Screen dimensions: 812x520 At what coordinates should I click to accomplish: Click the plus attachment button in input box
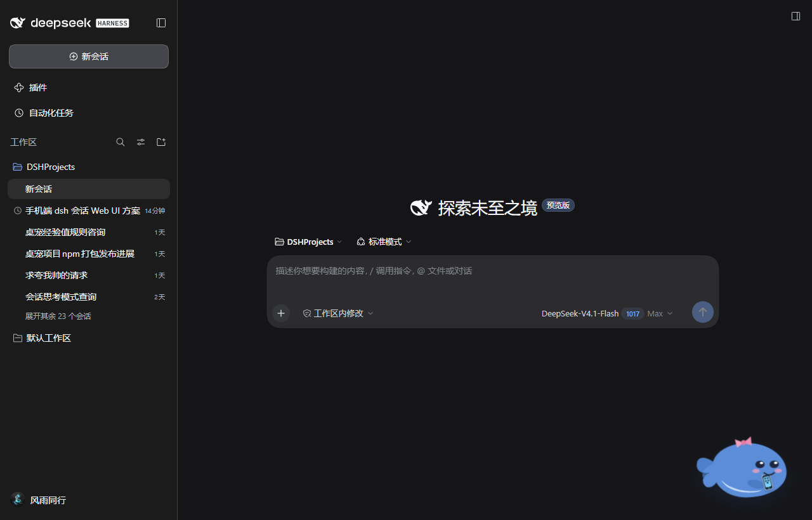click(x=281, y=313)
